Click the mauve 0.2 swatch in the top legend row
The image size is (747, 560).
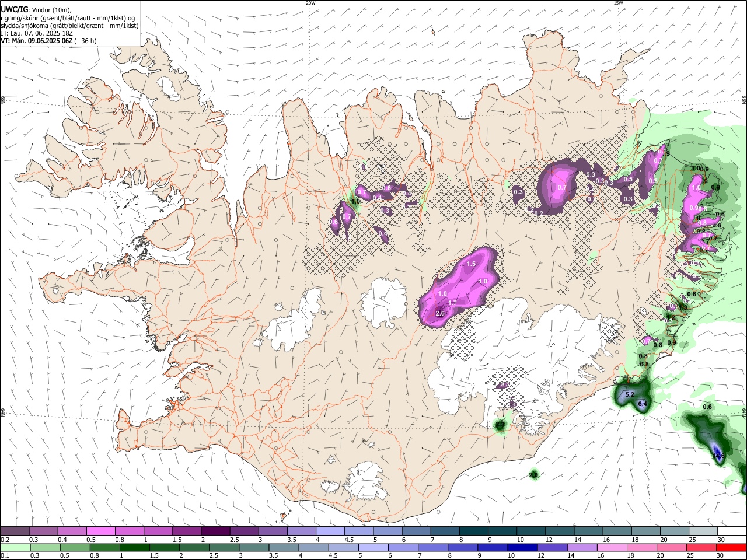(x=15, y=531)
